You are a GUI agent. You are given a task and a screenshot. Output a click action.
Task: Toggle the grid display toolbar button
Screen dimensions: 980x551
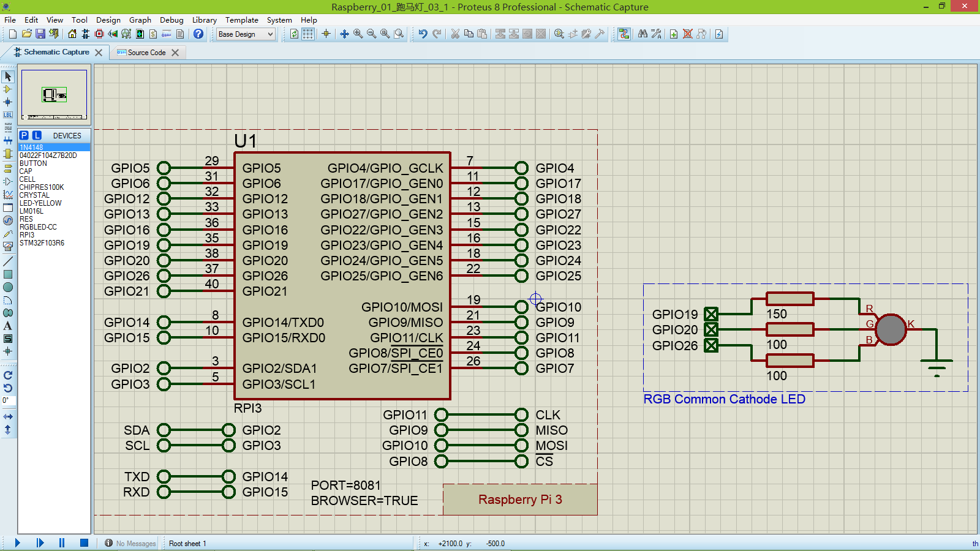(x=308, y=34)
